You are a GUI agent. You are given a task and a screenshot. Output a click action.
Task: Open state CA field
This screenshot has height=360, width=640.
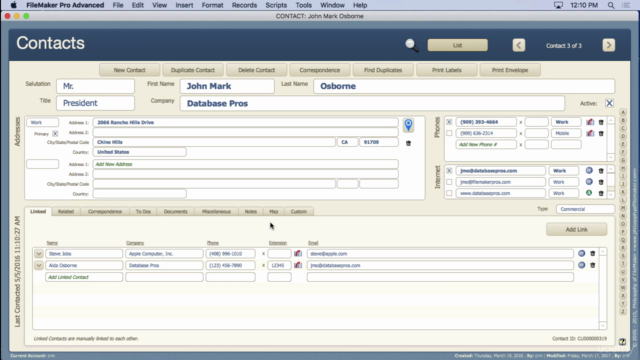347,142
